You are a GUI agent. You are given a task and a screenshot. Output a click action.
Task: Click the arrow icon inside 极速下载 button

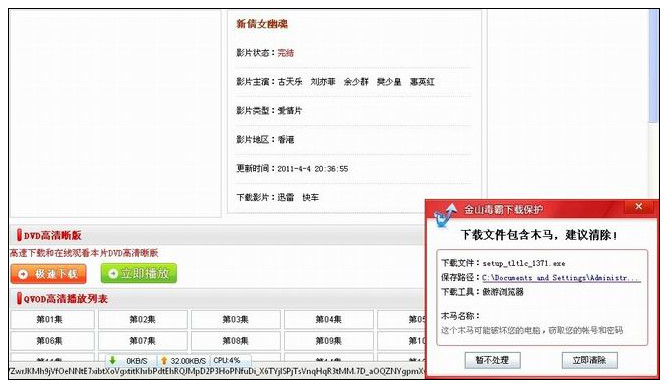(23, 274)
